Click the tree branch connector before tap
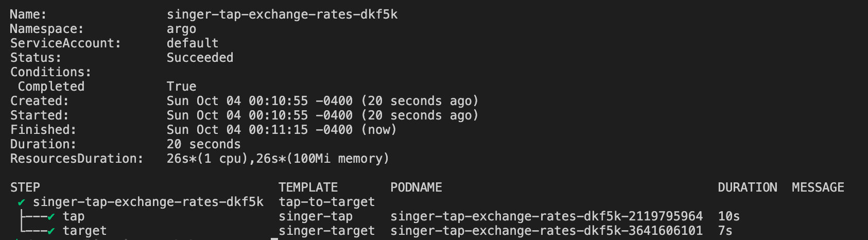The image size is (868, 240). click(32, 217)
